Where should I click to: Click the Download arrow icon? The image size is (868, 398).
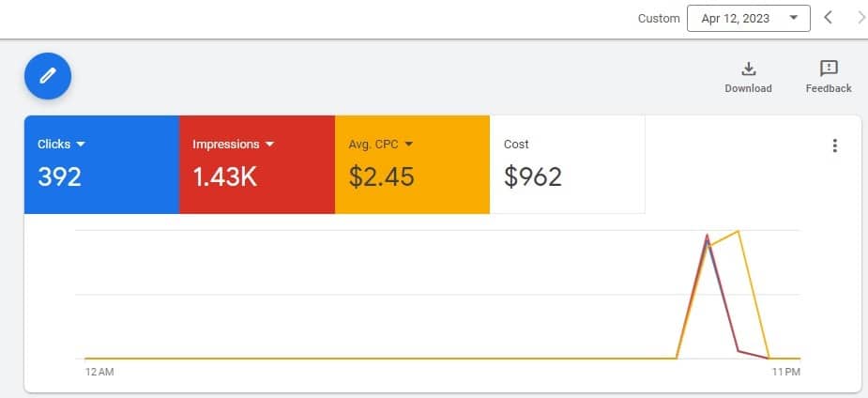tap(748, 69)
